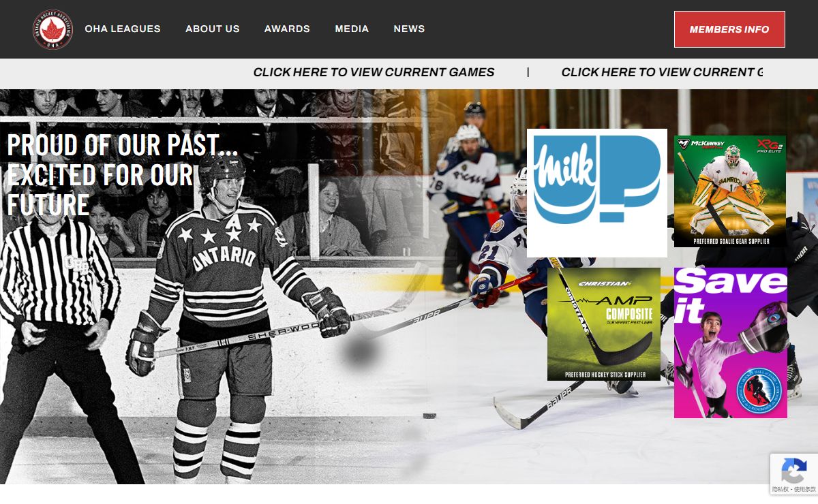Click the OHA maple leaf logo
Screen dimensions: 818x504
click(x=52, y=29)
